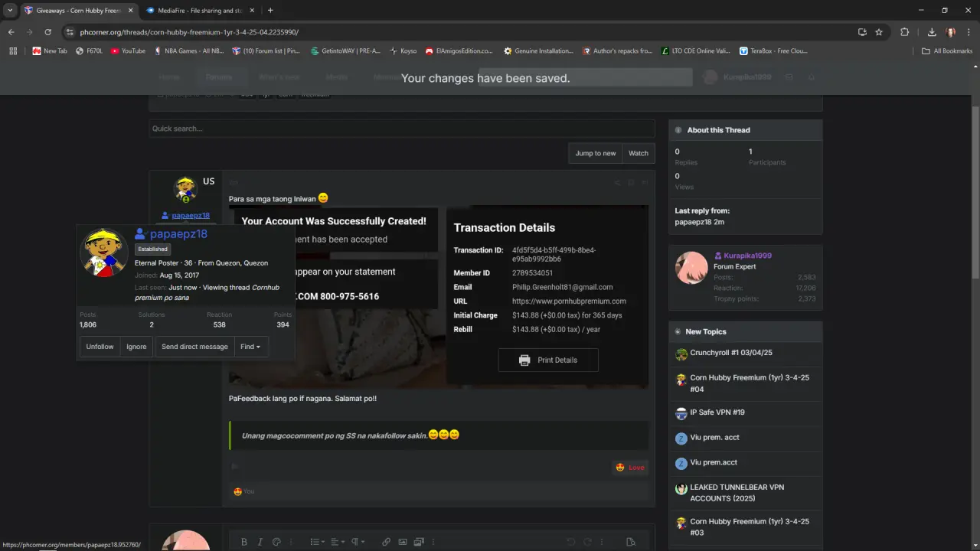
Task: Open the LEAKED TUNNELBEAR VPN ACCOUNTS topic
Action: point(737,493)
